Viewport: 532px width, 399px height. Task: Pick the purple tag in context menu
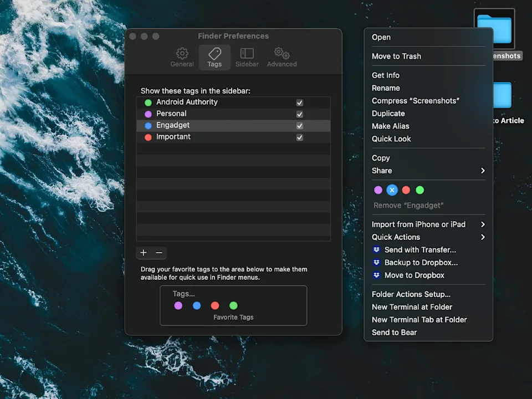pyautogui.click(x=378, y=190)
